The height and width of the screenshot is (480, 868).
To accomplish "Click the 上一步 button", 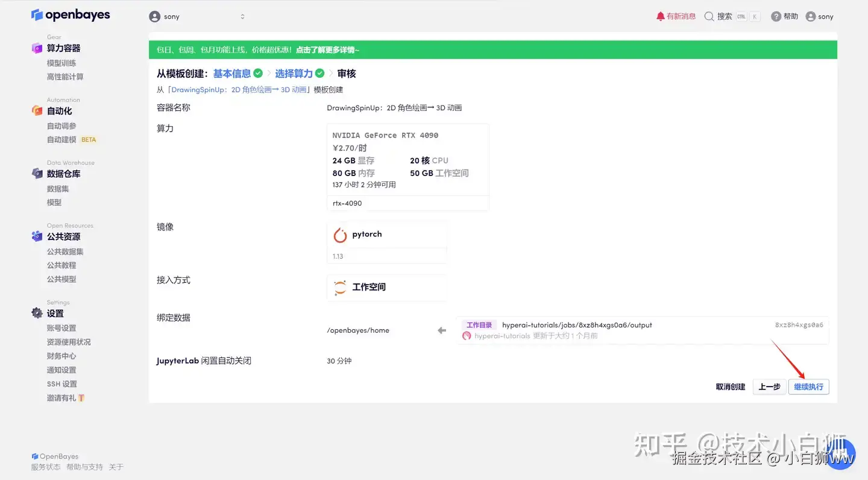I will pyautogui.click(x=769, y=387).
